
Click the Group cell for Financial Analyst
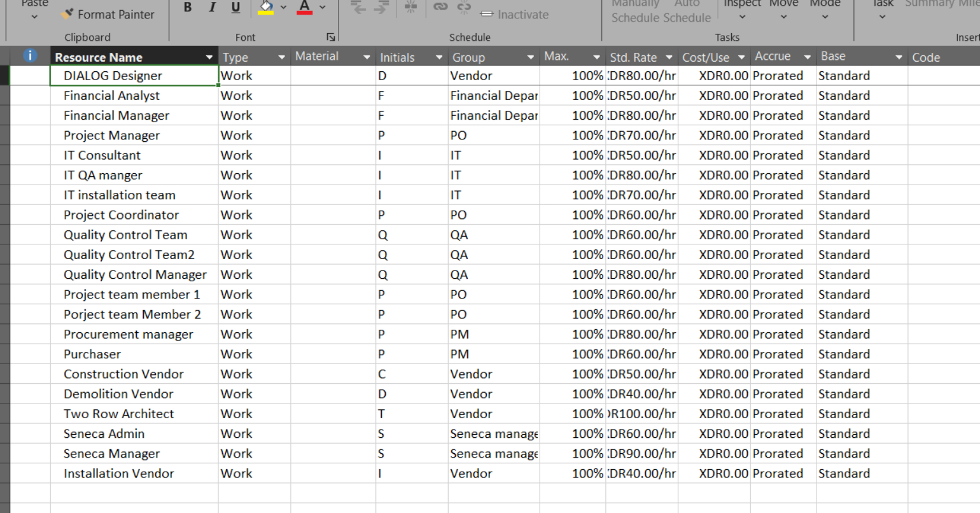pos(494,95)
